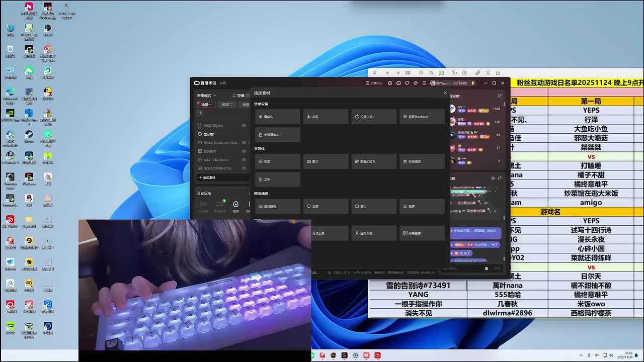Click forward arrow in image viewer toolbar
The image size is (644, 362).
397,73
